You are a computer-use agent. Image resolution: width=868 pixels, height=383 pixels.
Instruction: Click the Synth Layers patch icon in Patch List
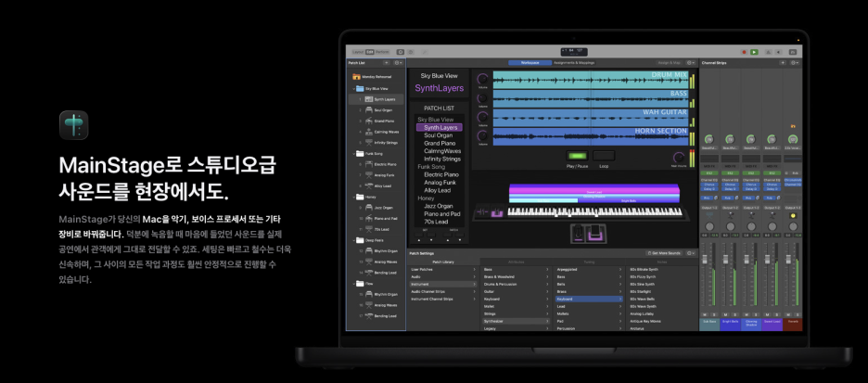369,99
